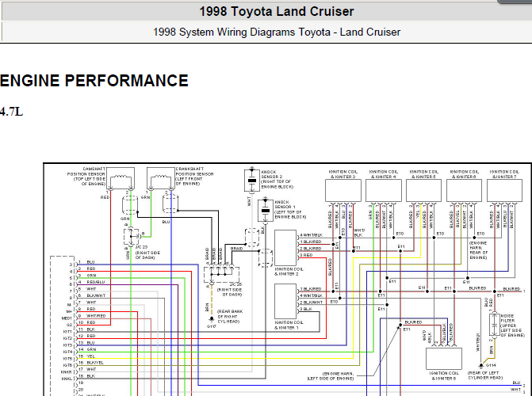The width and height of the screenshot is (532, 396).
Task: Click the J/C 23 junction connector symbol
Action: click(132, 236)
